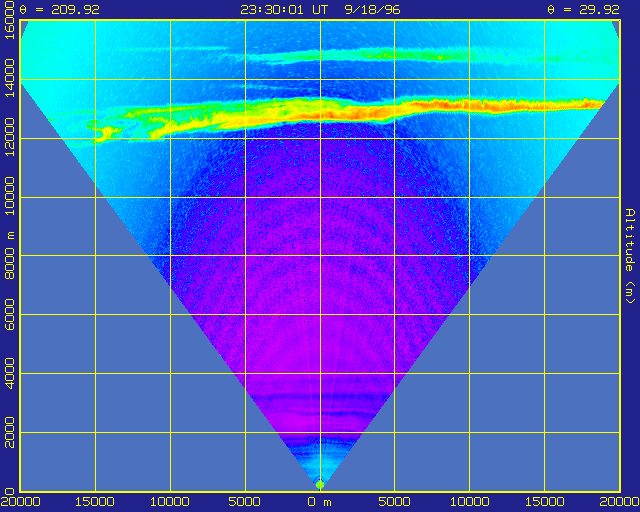
Task: Click the 23:30:01 UT timestamp
Action: 284,9
